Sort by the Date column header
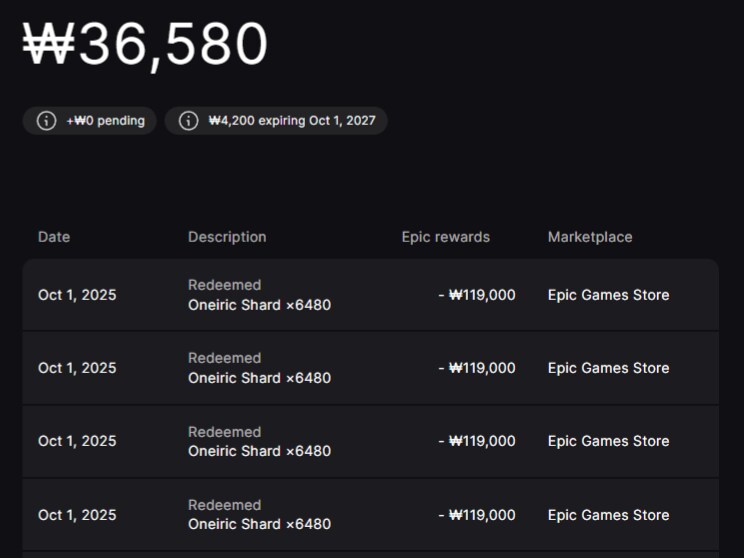744x558 pixels. [54, 237]
